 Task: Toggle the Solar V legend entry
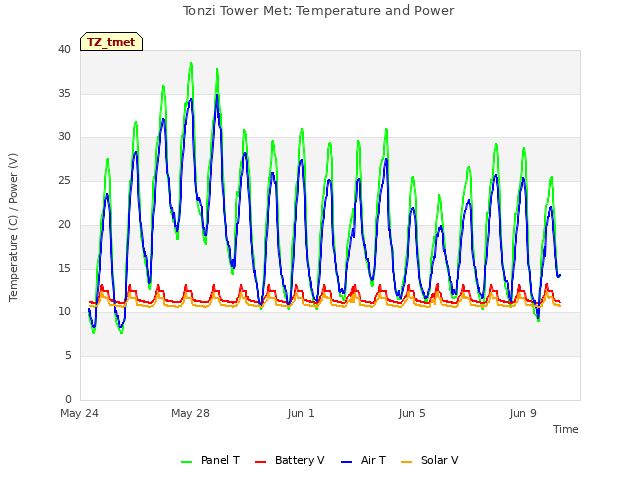tap(429, 460)
